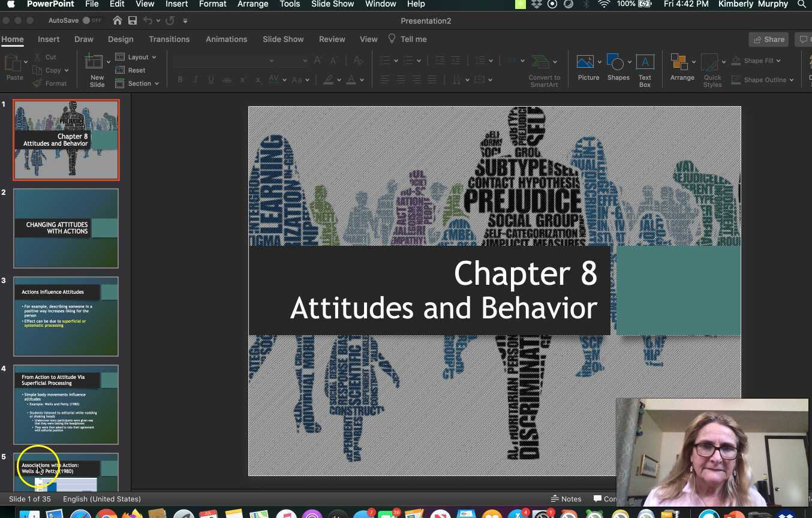Screen dimensions: 812x518
Task: Click the Home icon in title bar
Action: tap(118, 21)
